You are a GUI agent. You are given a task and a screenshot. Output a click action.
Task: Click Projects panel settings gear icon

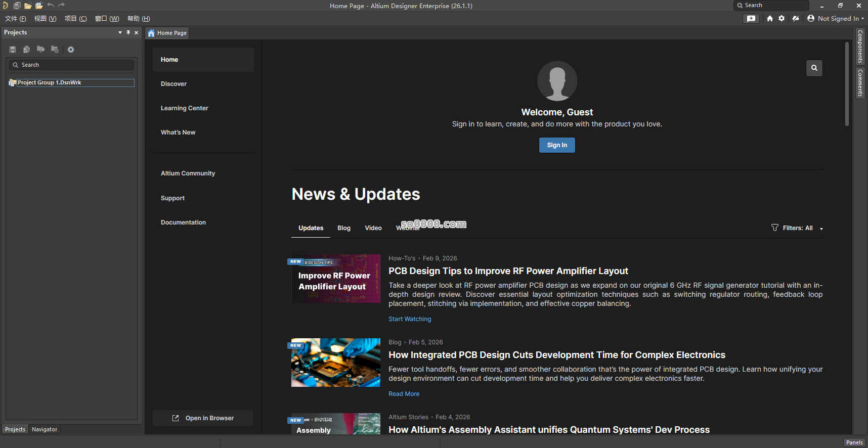pyautogui.click(x=71, y=50)
